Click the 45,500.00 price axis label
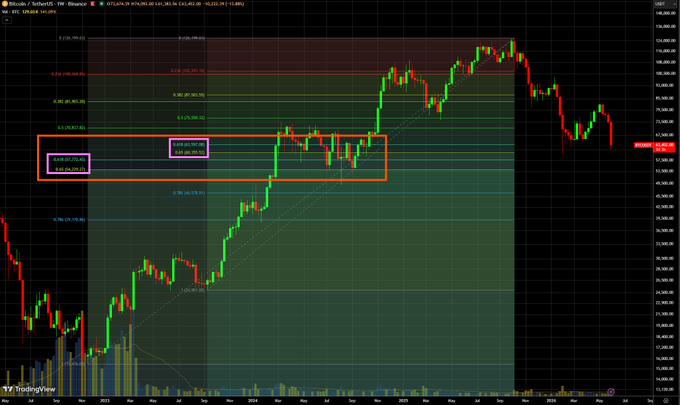 (x=665, y=196)
